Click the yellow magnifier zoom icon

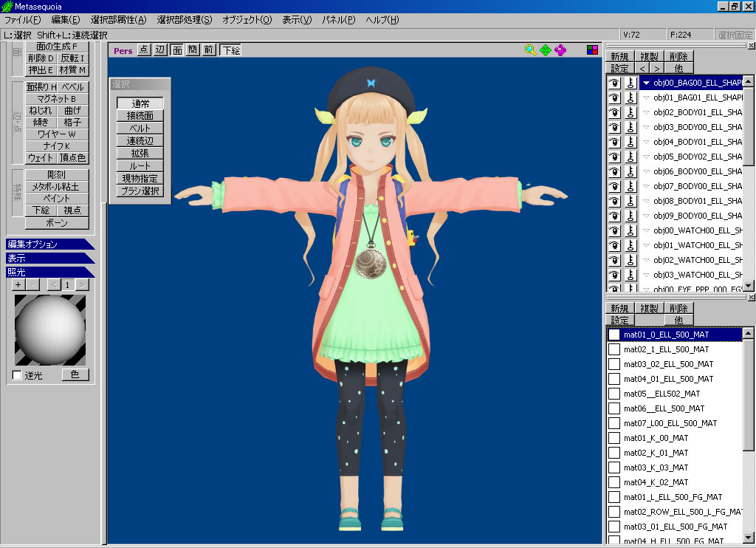coord(530,50)
